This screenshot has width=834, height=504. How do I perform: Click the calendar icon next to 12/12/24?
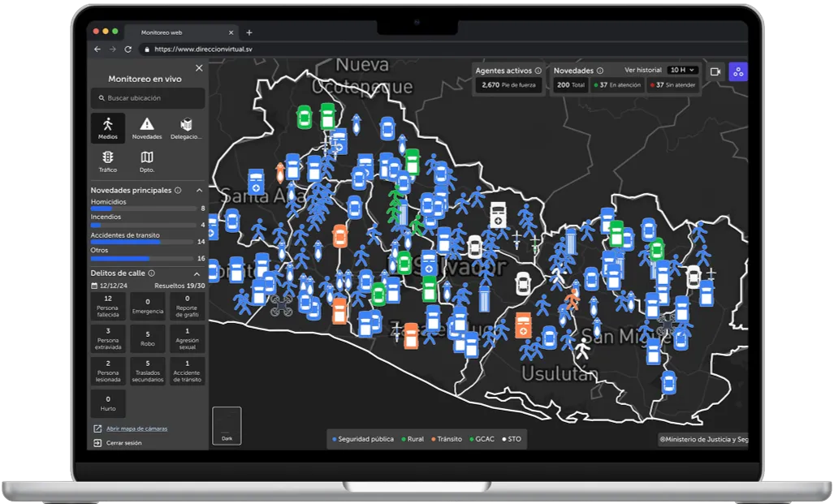pyautogui.click(x=95, y=286)
